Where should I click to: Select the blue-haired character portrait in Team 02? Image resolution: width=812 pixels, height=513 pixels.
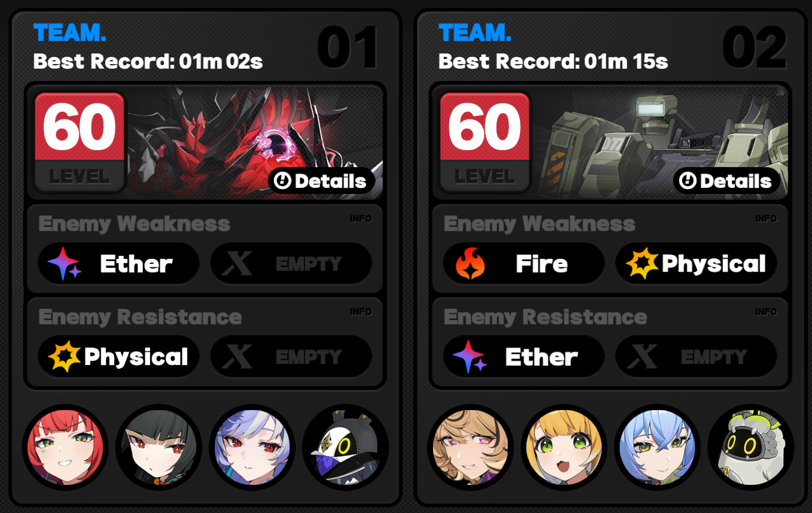point(657,447)
